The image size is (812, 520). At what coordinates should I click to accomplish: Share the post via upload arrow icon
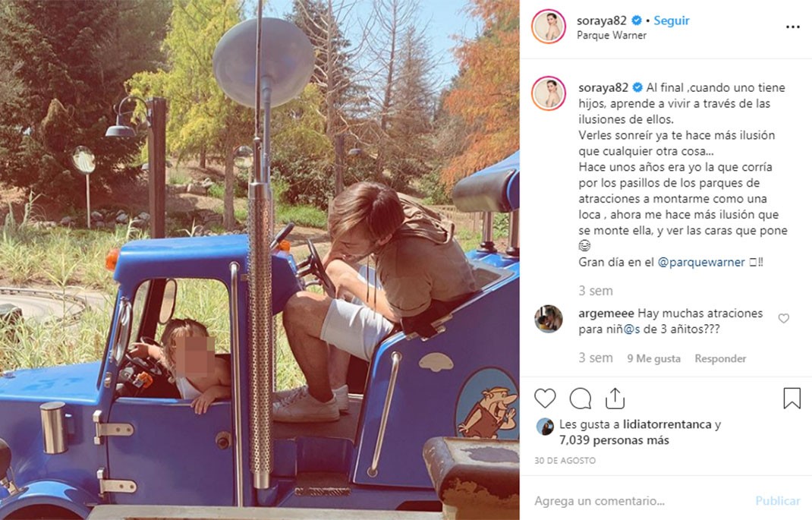[615, 399]
